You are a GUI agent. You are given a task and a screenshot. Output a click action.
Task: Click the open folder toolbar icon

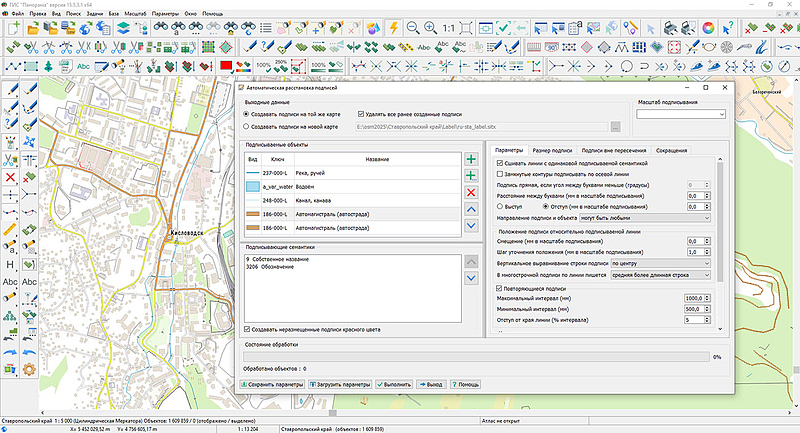click(x=33, y=29)
